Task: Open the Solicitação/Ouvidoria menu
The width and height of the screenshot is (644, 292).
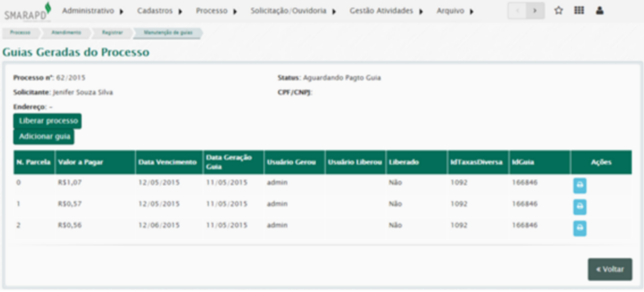Action: point(293,11)
